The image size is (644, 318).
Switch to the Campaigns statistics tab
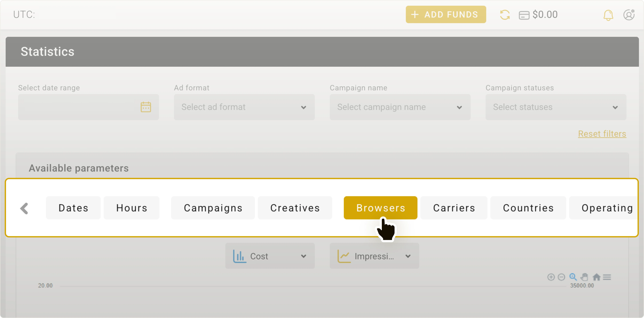213,208
